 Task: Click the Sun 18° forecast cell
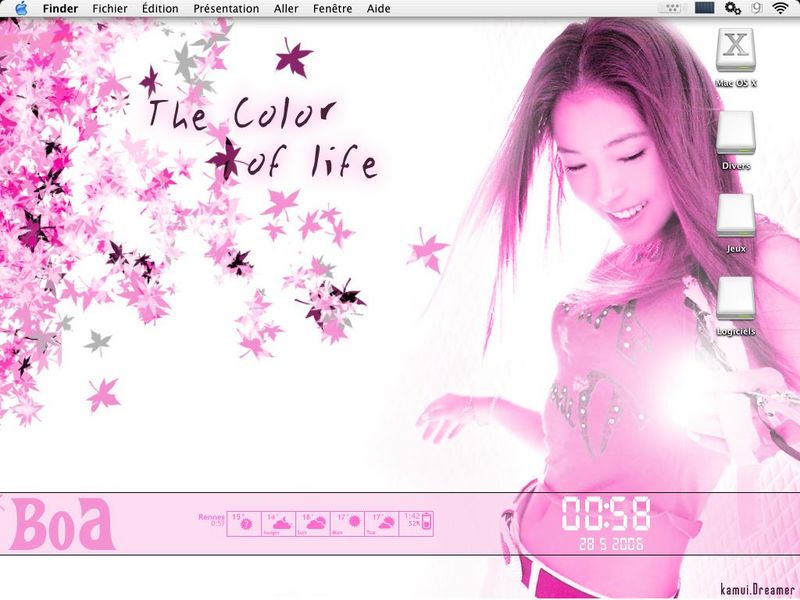pyautogui.click(x=313, y=523)
